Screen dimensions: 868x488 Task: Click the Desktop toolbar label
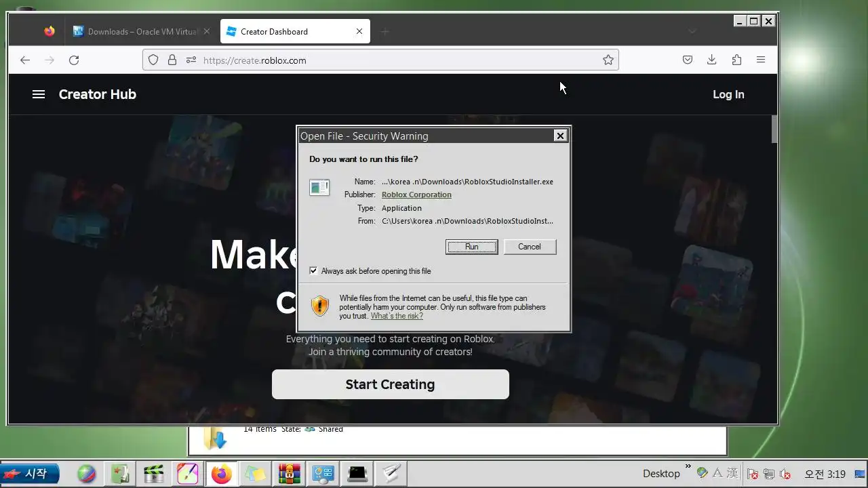point(661,474)
